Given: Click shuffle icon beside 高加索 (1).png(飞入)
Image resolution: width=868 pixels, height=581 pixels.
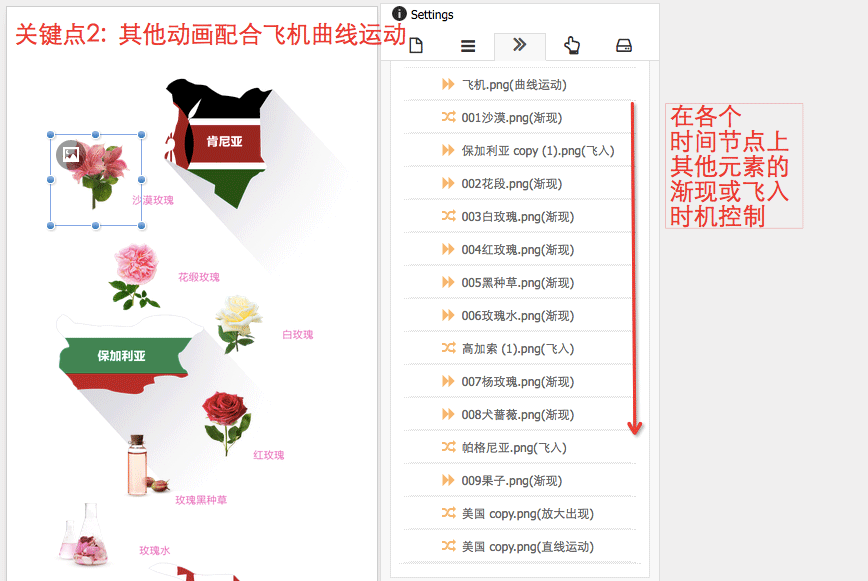Looking at the screenshot, I should (448, 348).
